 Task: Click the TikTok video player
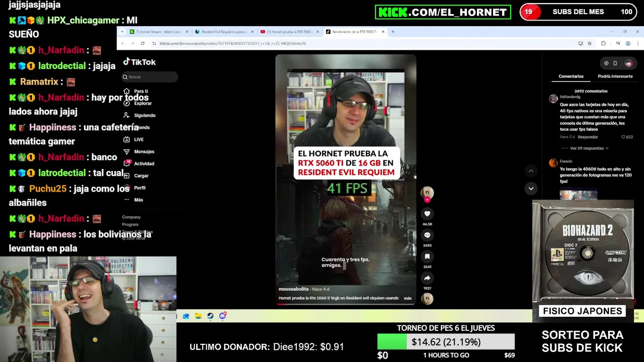click(x=346, y=179)
